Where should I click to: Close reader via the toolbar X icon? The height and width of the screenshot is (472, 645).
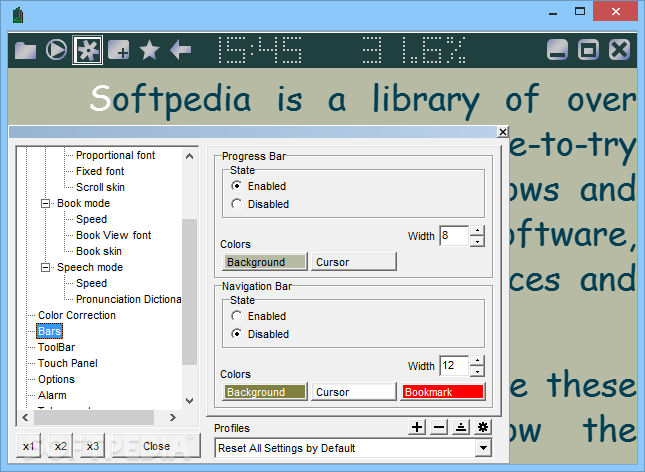[619, 50]
